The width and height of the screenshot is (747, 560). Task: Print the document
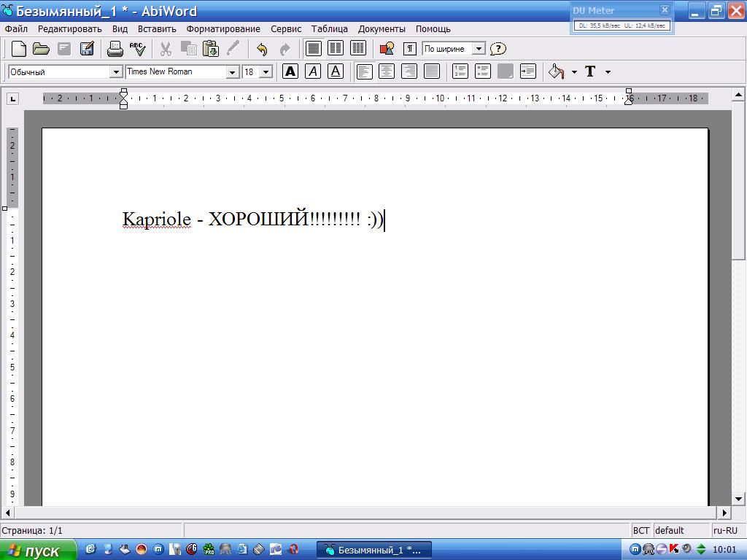tap(115, 49)
